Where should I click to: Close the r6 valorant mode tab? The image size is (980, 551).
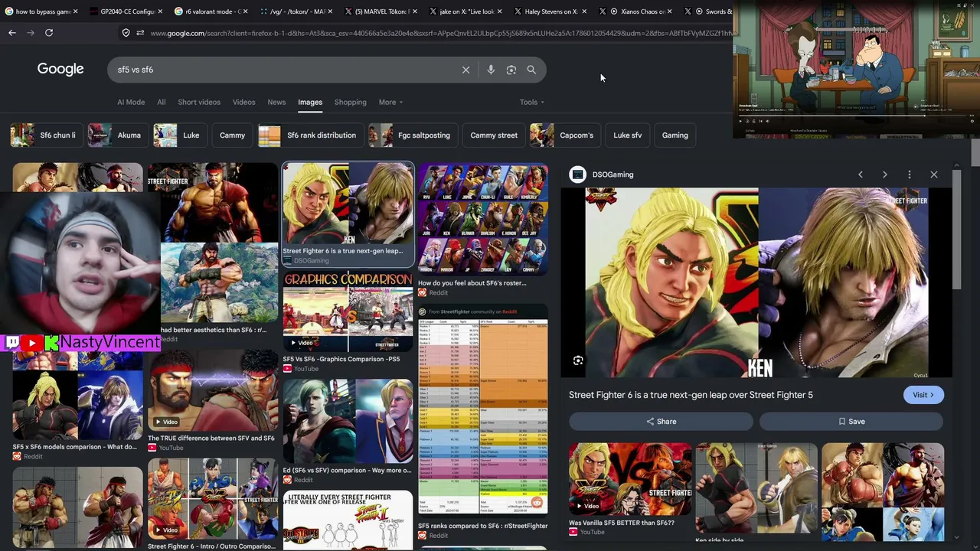click(245, 11)
